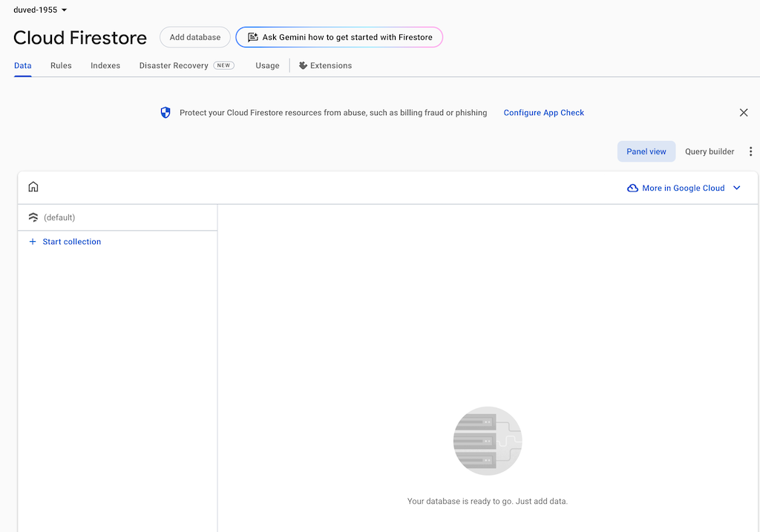Click the Cloud Firestore page title

click(80, 38)
